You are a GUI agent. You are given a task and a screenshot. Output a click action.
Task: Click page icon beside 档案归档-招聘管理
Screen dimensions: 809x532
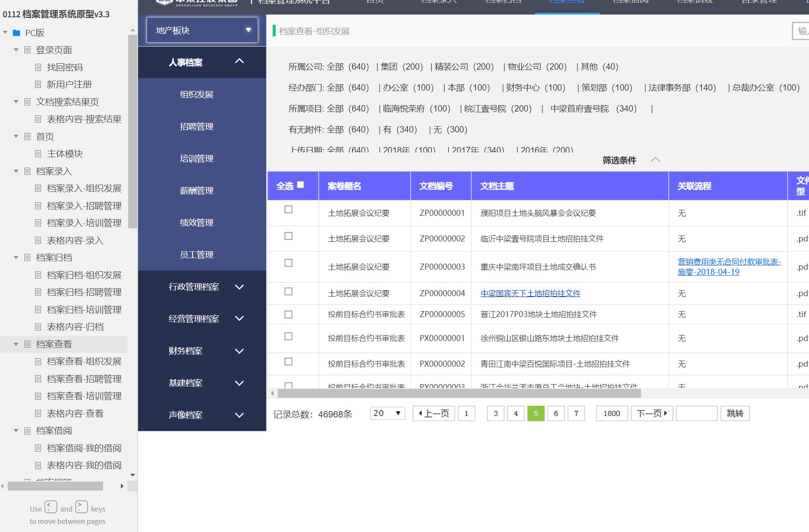coord(38,292)
